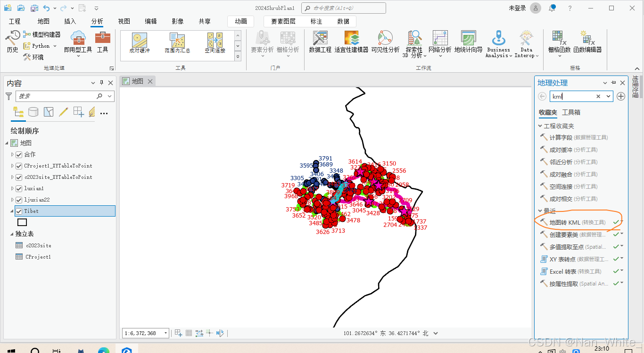Open 邻近分析 favorite tool
This screenshot has height=353, width=644.
click(569, 162)
